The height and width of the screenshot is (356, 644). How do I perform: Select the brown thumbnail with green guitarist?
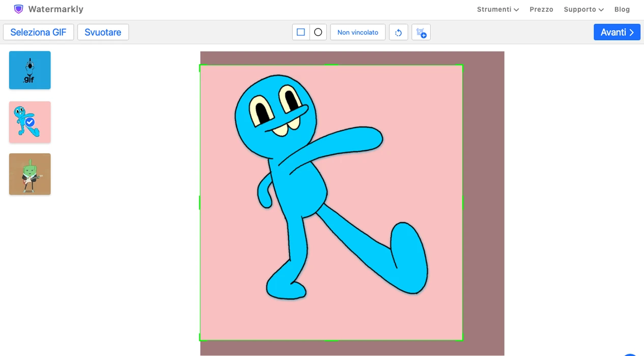(x=30, y=174)
